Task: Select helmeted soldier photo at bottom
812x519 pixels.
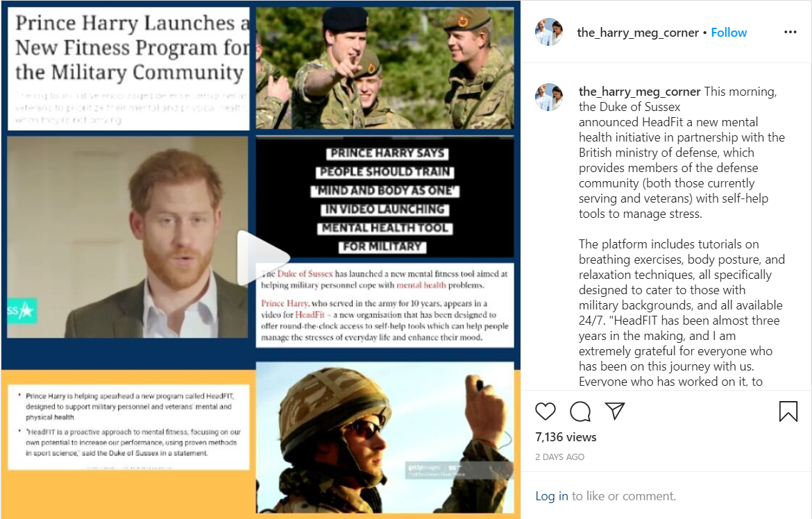Action: pyautogui.click(x=384, y=437)
